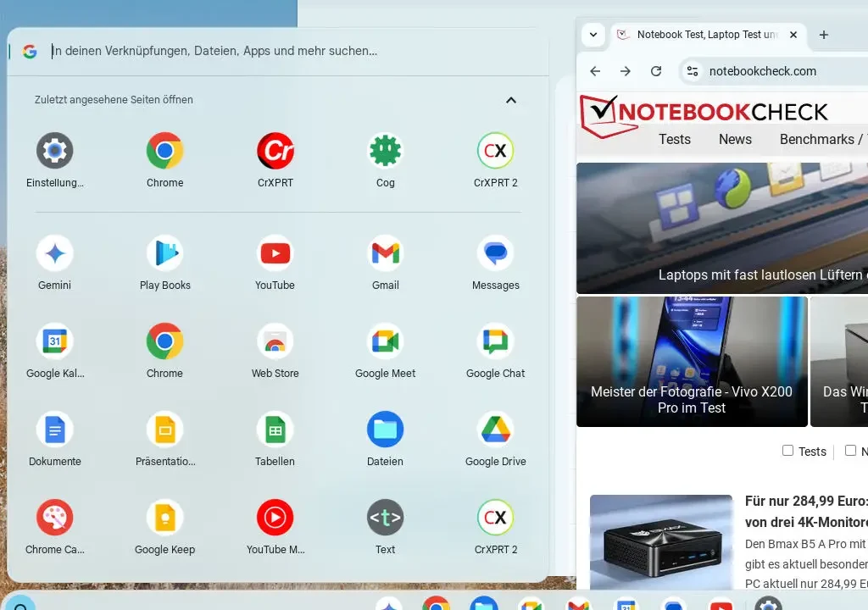
Task: Launch Google Keep
Action: tap(164, 518)
